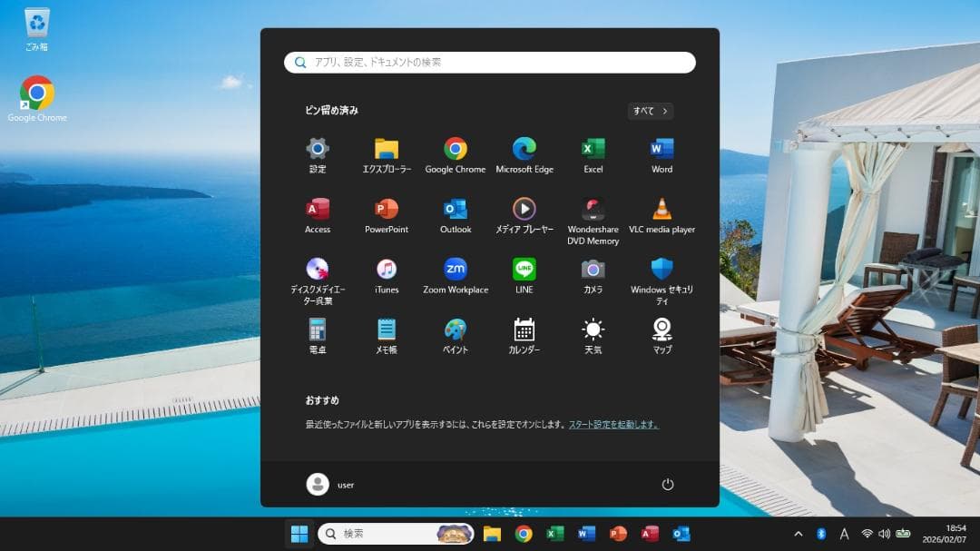Open the マップ app

(x=661, y=330)
